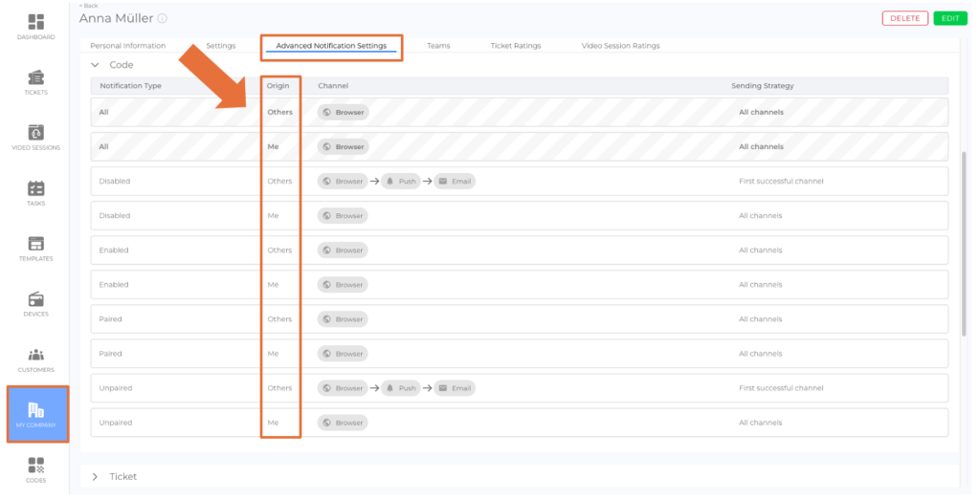The height and width of the screenshot is (501, 980).
Task: Go back using the Back link
Action: 88,6
